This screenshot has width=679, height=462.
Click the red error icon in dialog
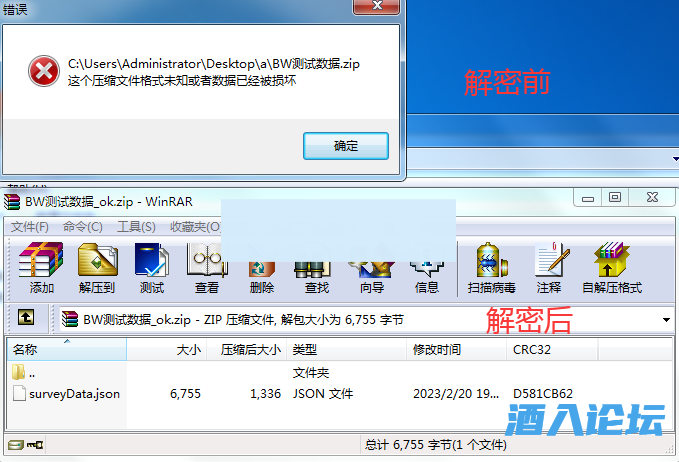(x=44, y=71)
